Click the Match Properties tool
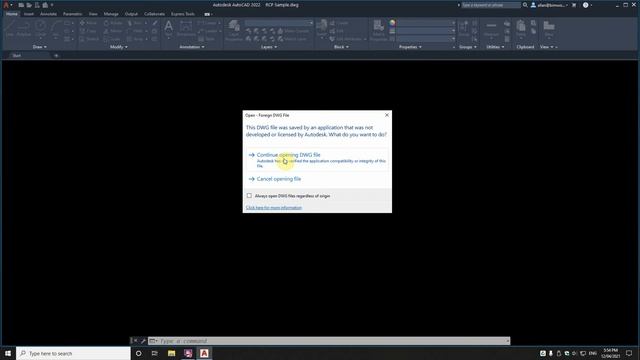The image size is (640, 360). 378,30
